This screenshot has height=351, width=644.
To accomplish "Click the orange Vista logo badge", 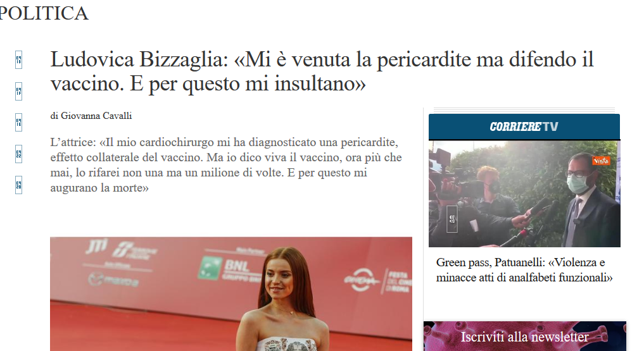I will tap(601, 161).
